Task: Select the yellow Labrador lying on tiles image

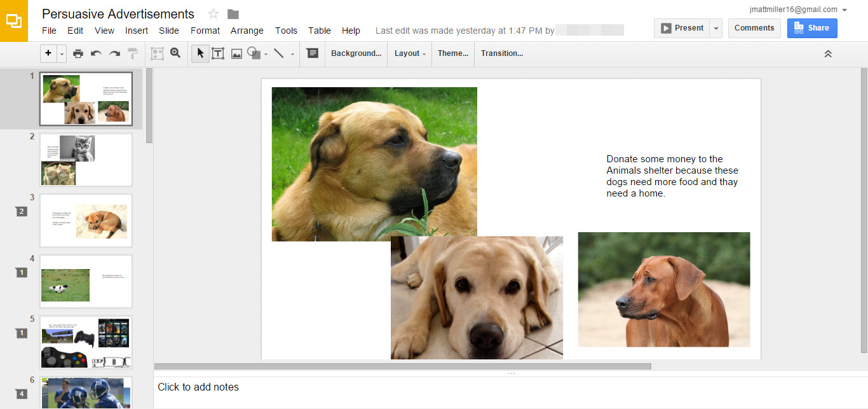Action: coord(477,298)
